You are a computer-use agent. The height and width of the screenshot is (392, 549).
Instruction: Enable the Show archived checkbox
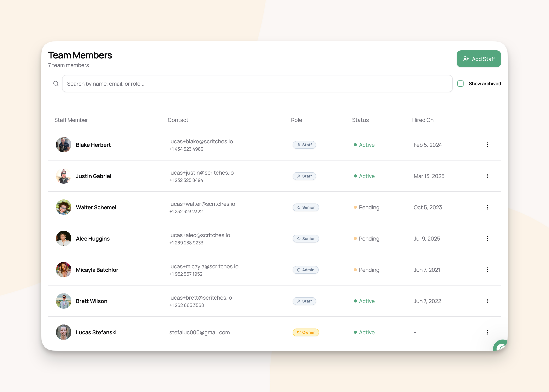[460, 84]
